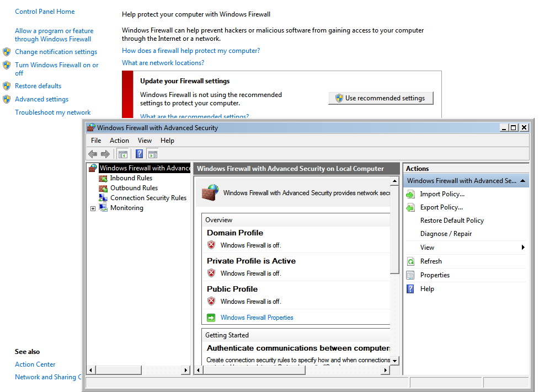
Task: Click center pane horizontal scrollbar right arrow
Action: click(386, 370)
